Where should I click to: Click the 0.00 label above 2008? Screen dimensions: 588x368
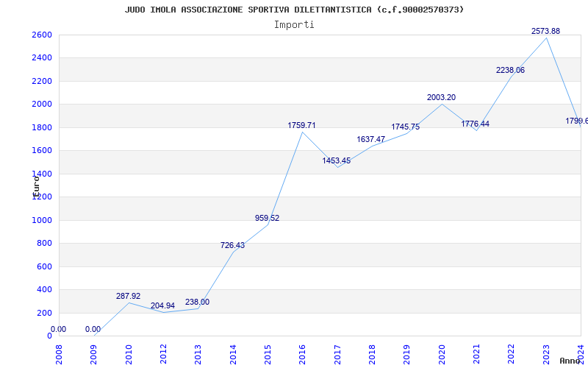(59, 330)
